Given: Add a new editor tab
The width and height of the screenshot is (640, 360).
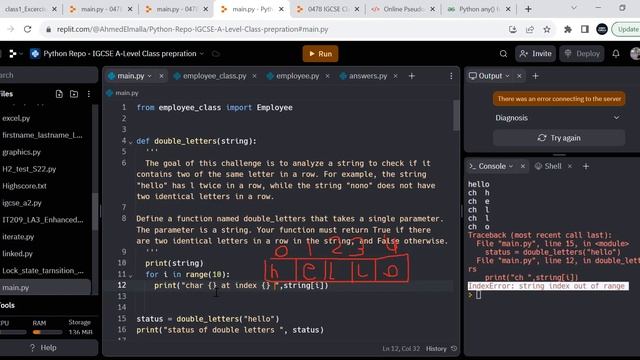Looking at the screenshot, I should coord(412,76).
